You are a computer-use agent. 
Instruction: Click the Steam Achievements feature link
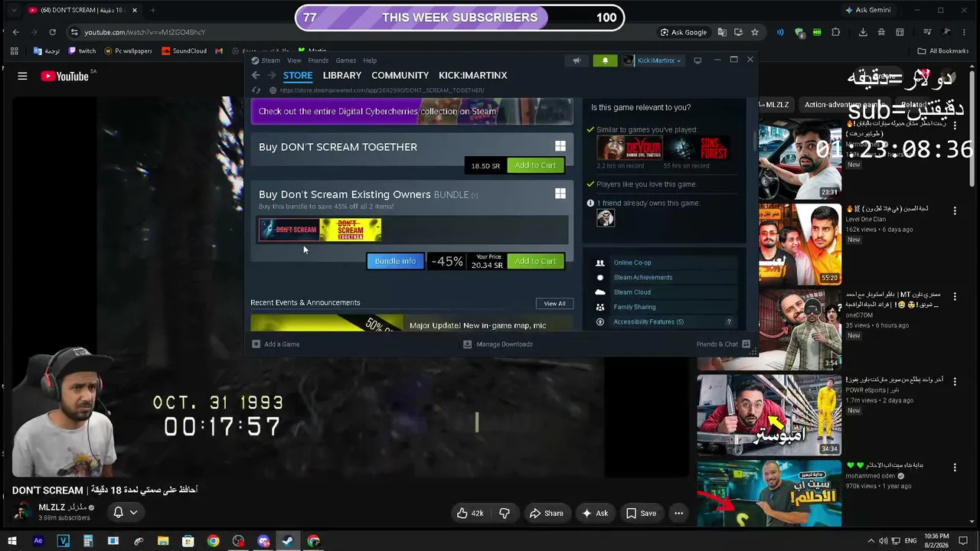(x=643, y=277)
